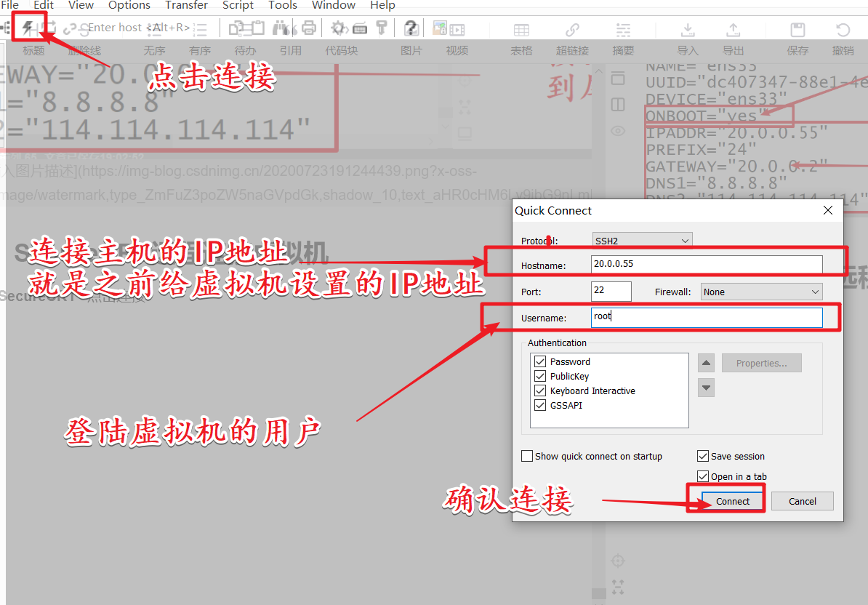Open the Help menu
Image resolution: width=868 pixels, height=605 pixels.
(x=382, y=6)
